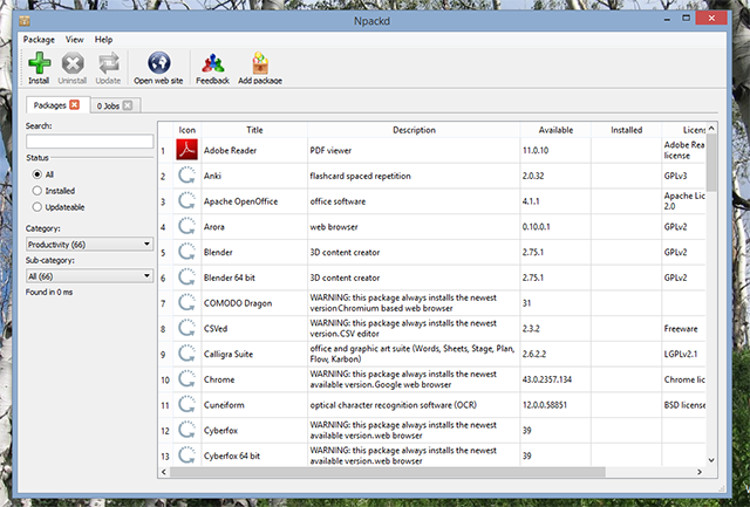
Task: Click the horizontal scrollbar left arrow
Action: pyautogui.click(x=164, y=472)
